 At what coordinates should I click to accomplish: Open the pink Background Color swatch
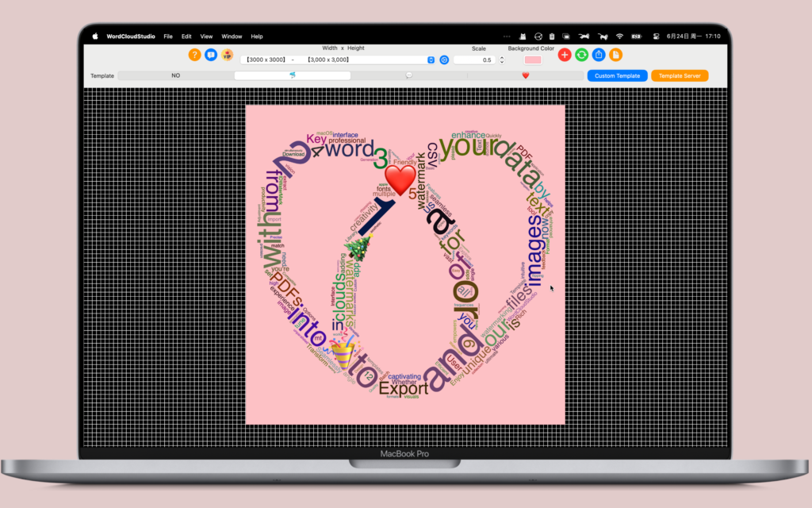533,60
